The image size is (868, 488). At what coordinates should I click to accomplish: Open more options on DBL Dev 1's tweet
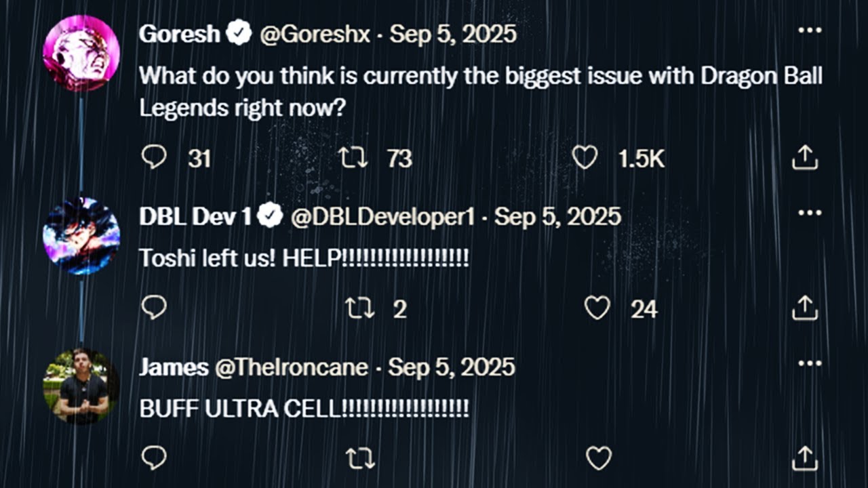tap(810, 213)
